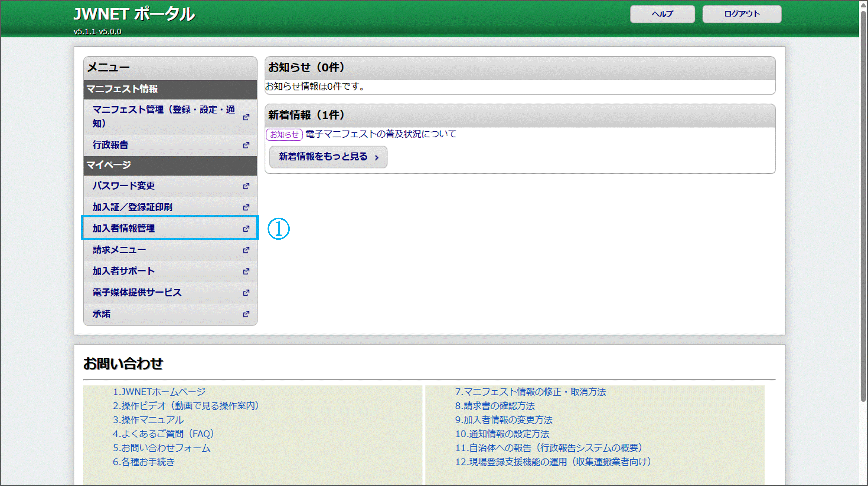Open link 8.請求書の確認方法
This screenshot has height=486, width=868.
[495, 406]
